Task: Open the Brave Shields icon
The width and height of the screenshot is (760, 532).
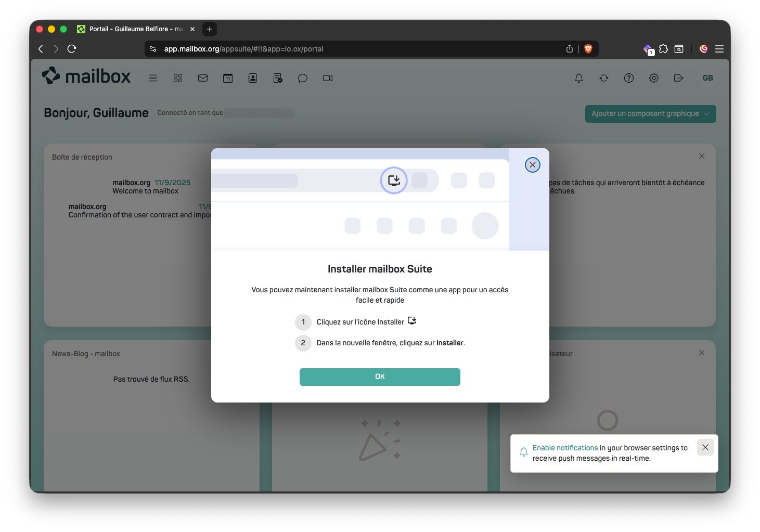Action: 588,49
